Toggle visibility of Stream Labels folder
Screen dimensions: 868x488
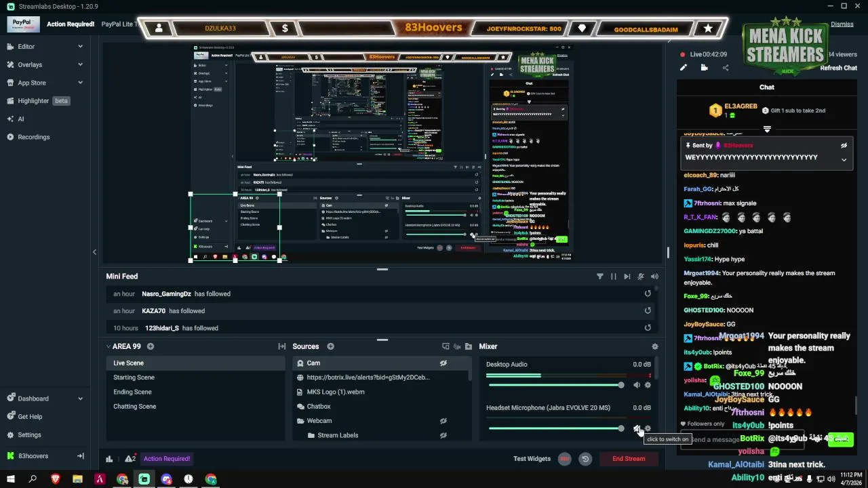tap(443, 435)
